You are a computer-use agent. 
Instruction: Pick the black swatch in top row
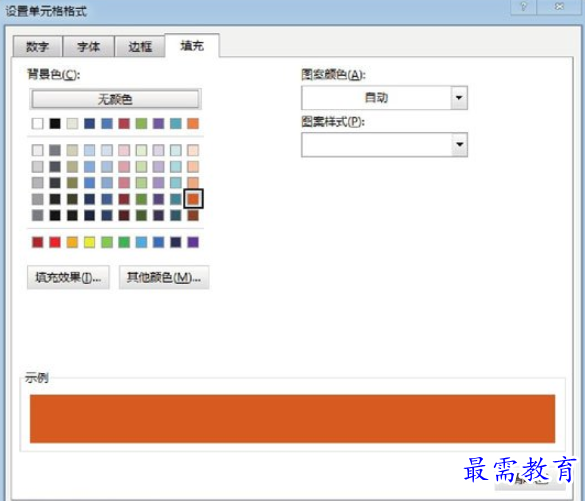coord(55,123)
